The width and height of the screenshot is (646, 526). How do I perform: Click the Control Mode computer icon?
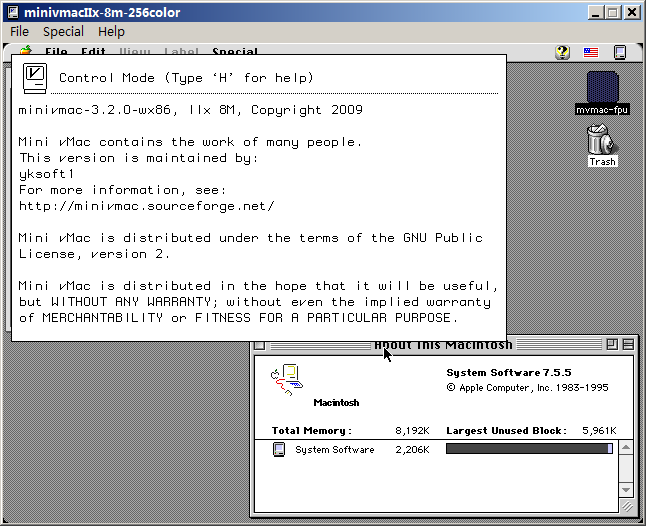click(x=35, y=78)
